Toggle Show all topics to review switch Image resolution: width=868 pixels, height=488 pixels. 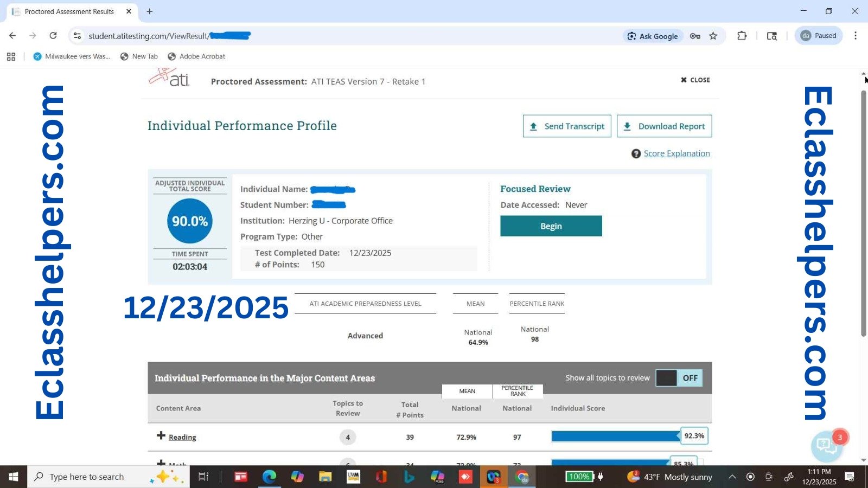(x=679, y=378)
